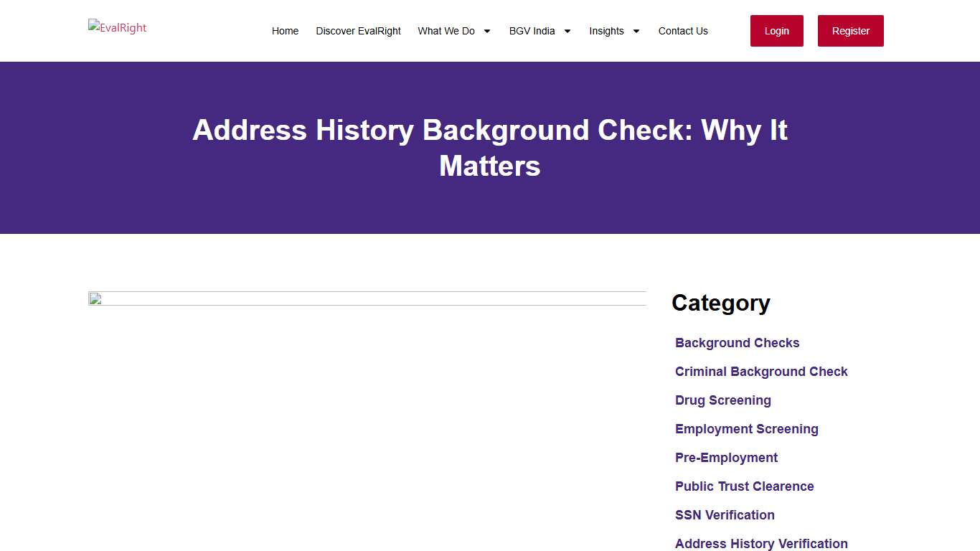Open the Address History Verification category

click(x=761, y=544)
